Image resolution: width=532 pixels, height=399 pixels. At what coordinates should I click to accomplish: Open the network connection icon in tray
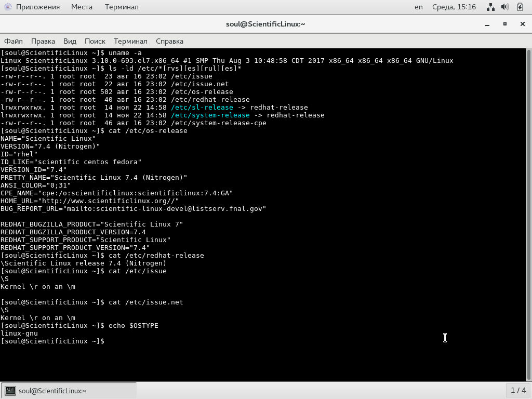point(490,7)
